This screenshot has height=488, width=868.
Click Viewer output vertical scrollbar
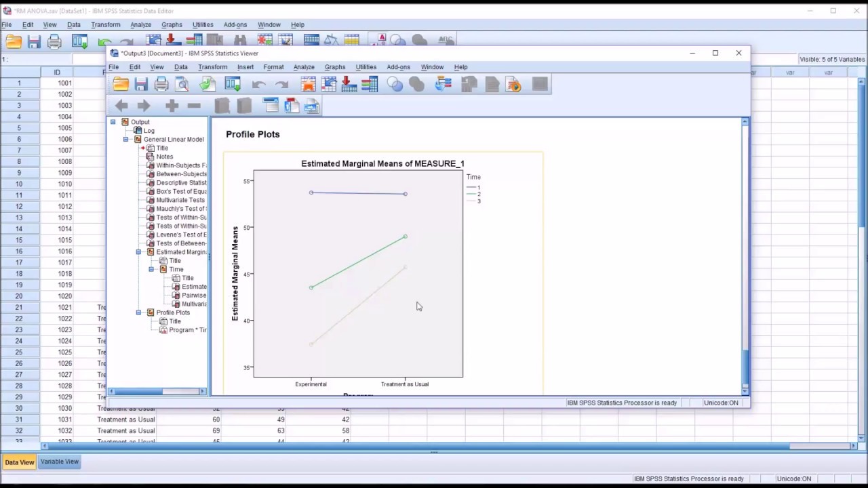pyautogui.click(x=745, y=256)
